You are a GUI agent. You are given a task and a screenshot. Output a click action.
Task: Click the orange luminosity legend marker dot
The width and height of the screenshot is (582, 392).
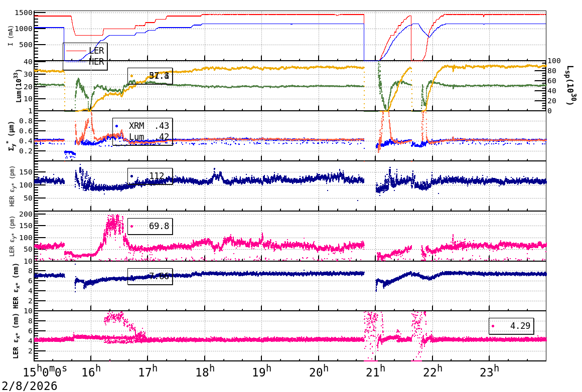click(132, 76)
